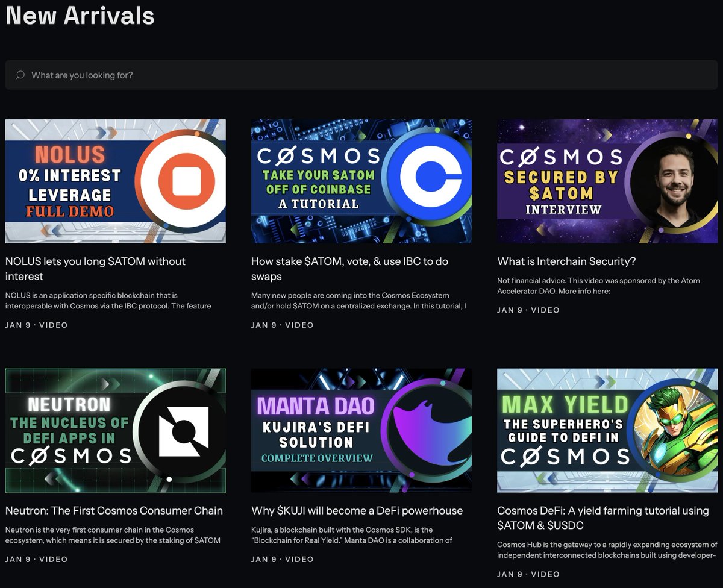Open 'Neutron: The First Cosmos Consumer Chain' title
Viewport: 723px width, 588px height.
[x=114, y=511]
